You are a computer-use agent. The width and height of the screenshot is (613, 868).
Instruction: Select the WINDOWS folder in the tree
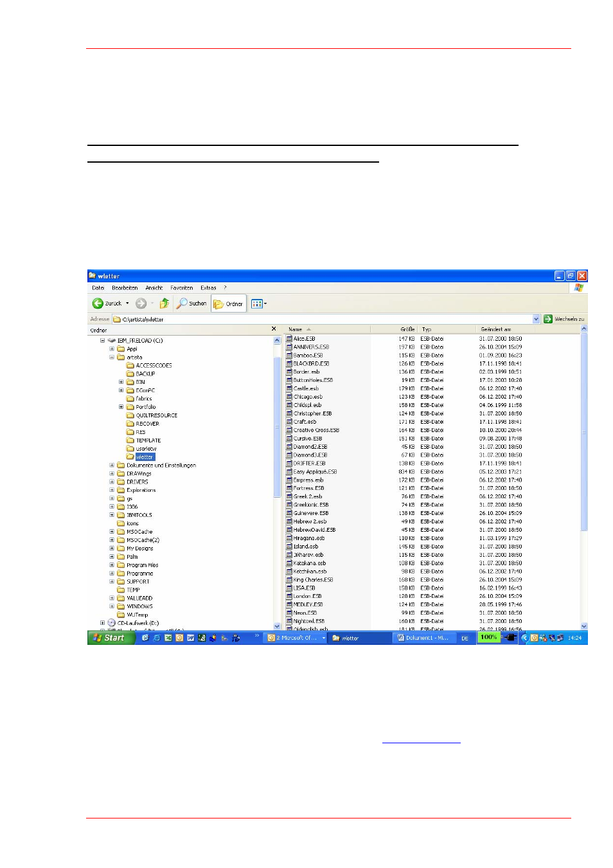135,606
